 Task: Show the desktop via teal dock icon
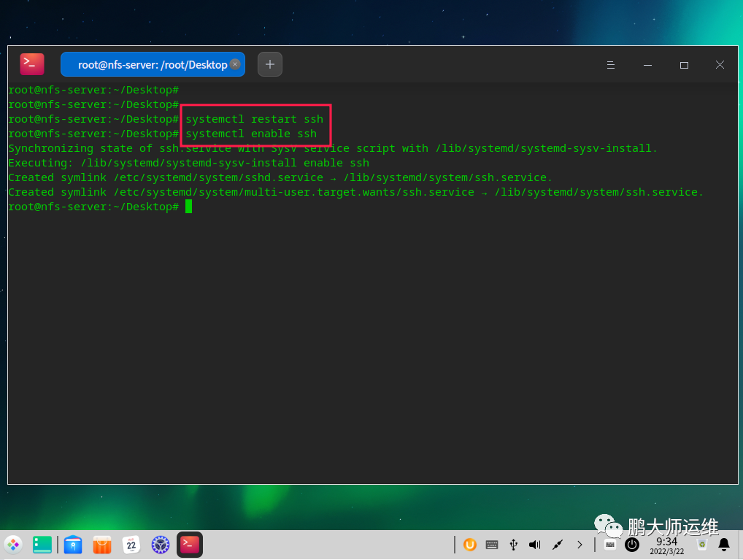click(42, 545)
